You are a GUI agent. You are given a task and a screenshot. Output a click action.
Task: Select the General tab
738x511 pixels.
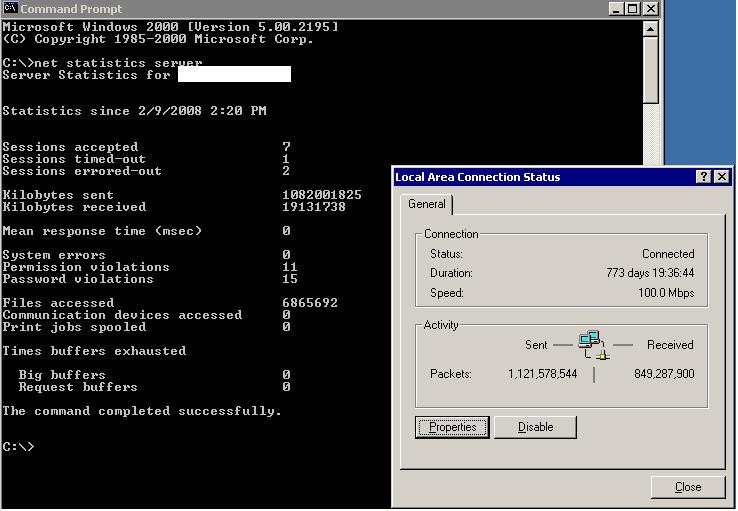point(426,204)
